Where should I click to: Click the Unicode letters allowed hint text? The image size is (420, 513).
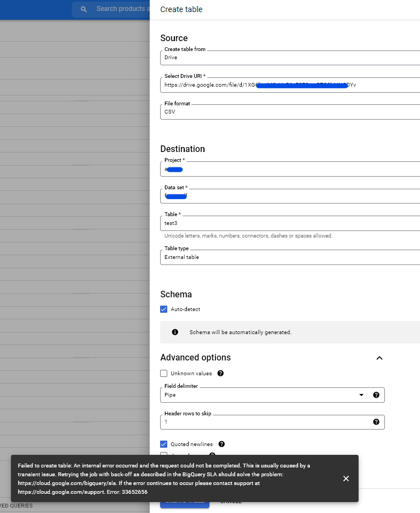point(248,235)
